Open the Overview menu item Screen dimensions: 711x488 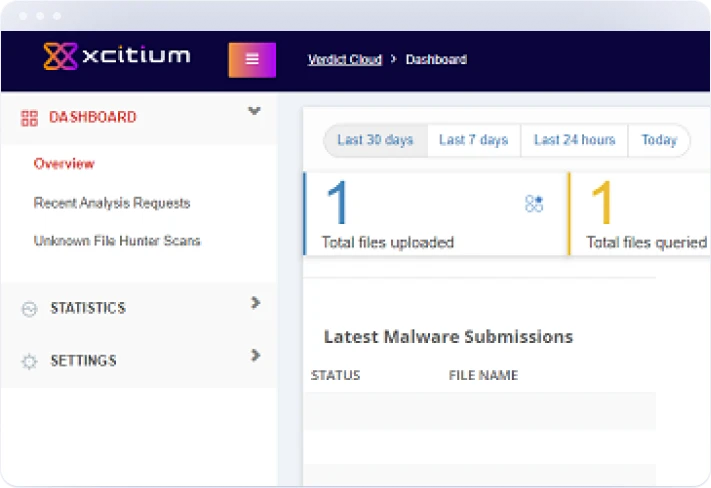(64, 164)
